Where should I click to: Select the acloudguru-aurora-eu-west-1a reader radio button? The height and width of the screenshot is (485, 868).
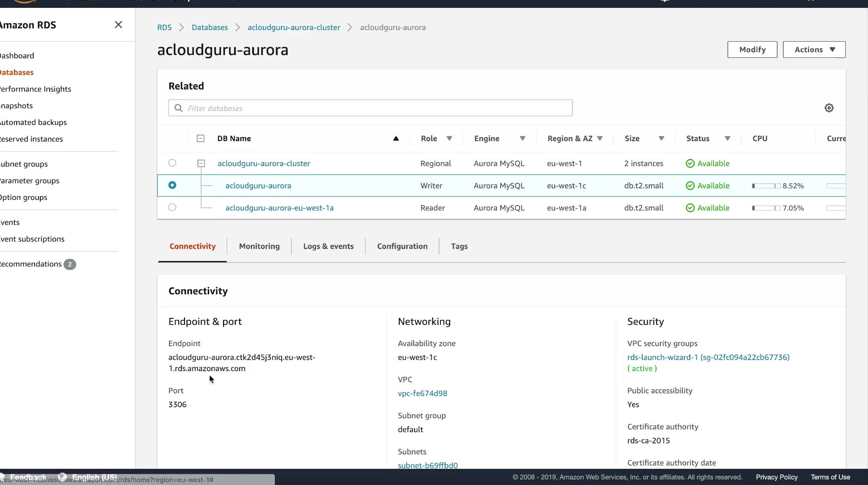coord(172,207)
